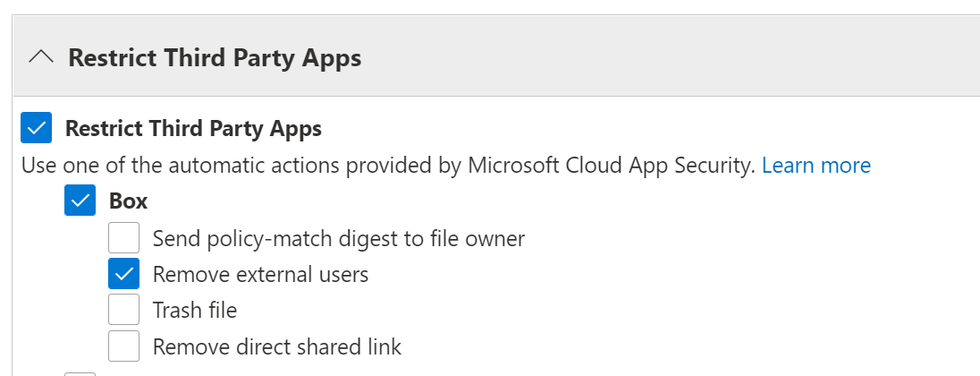Screen dimensions: 980x376
Task: Click the Box label text
Action: tap(129, 201)
